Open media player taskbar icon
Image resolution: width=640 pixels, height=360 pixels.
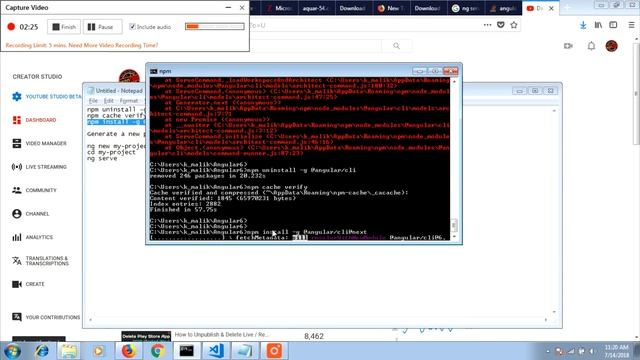click(x=98, y=351)
